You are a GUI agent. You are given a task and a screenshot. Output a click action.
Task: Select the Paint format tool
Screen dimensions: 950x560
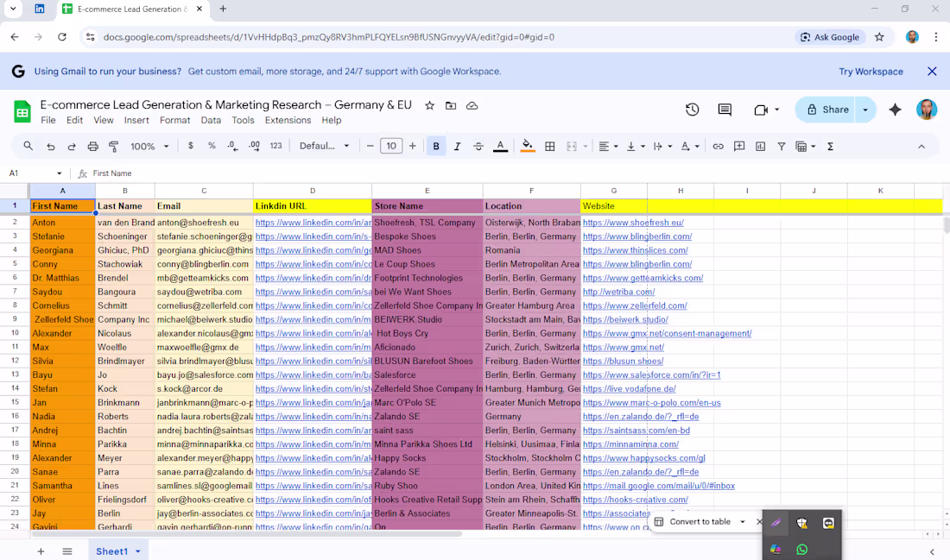[x=113, y=146]
